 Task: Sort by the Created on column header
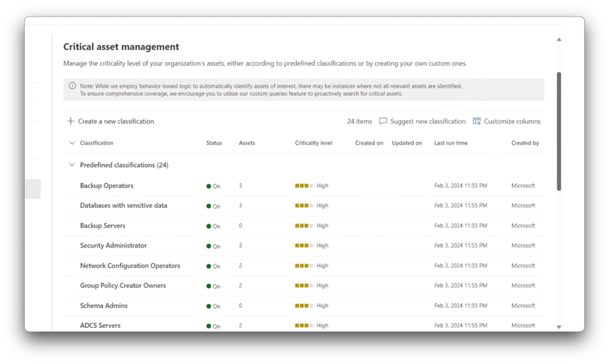pos(369,143)
